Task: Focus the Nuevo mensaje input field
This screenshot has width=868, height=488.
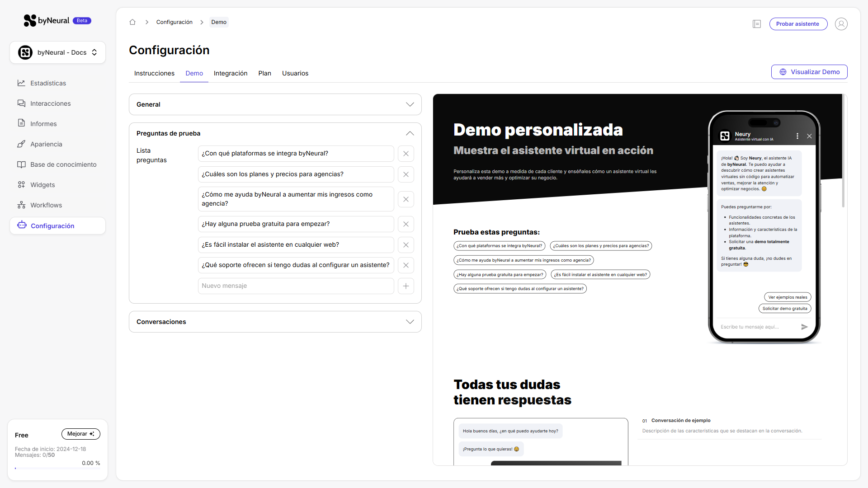Action: tap(296, 286)
